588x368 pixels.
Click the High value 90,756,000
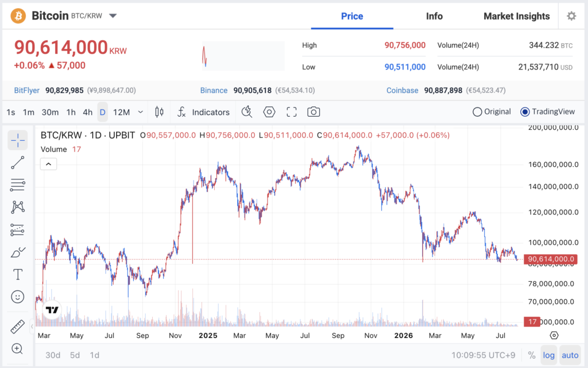point(405,45)
